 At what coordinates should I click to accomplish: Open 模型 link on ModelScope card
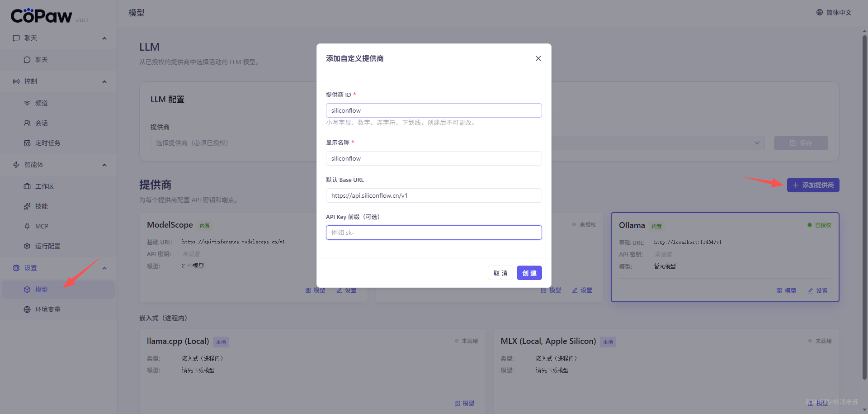click(315, 290)
